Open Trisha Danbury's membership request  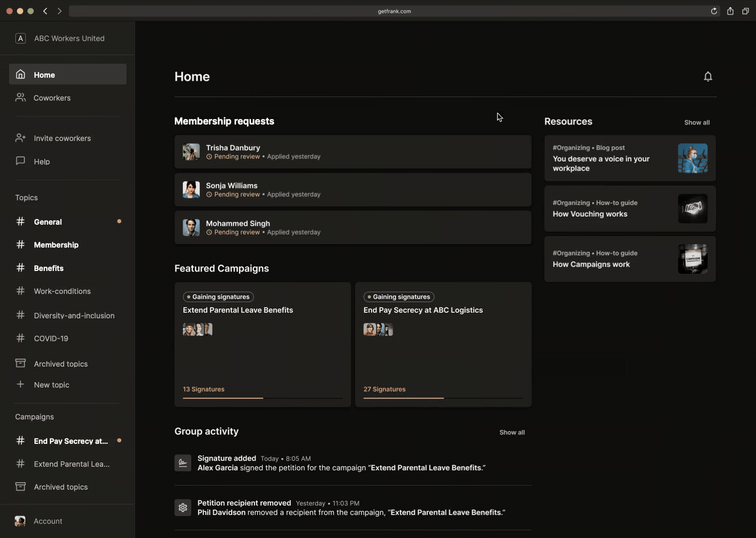tap(353, 151)
